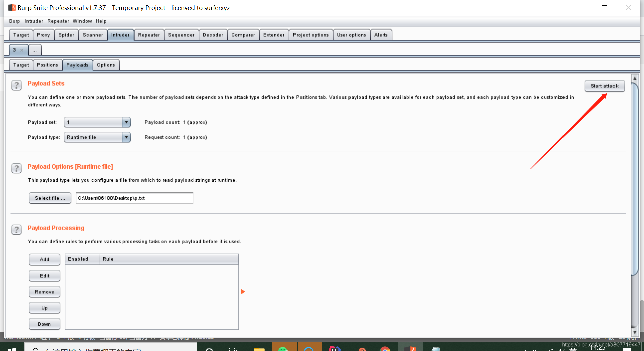This screenshot has height=351, width=644.
Task: Minimize the Burp Suite window
Action: [x=581, y=8]
